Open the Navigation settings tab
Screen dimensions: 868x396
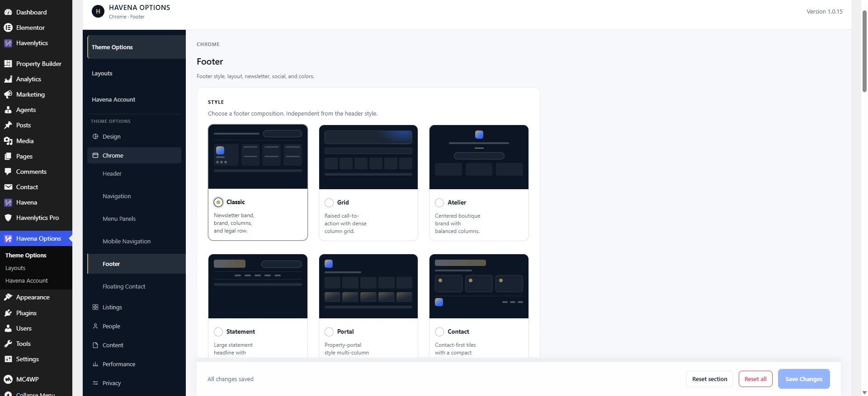(137, 196)
